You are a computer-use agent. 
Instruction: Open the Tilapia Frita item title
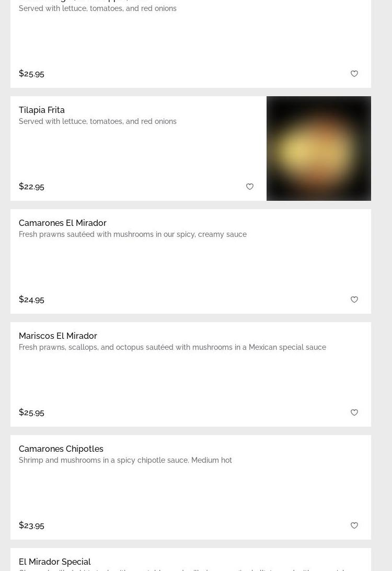pyautogui.click(x=41, y=110)
